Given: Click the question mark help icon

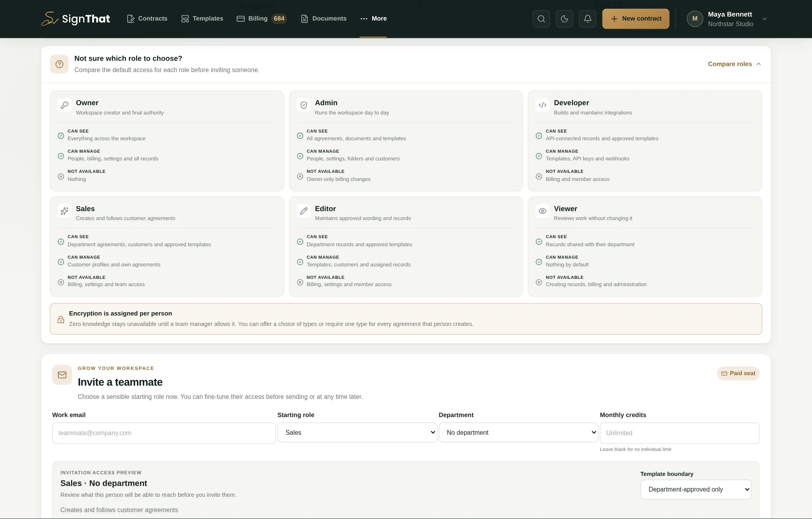Looking at the screenshot, I should click(59, 64).
